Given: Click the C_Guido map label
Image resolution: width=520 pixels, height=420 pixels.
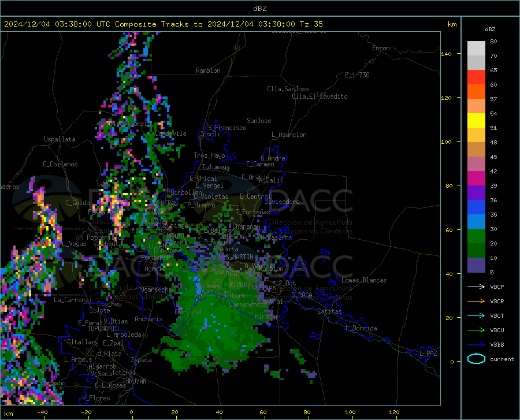Looking at the screenshot, I should pyautogui.click(x=77, y=203).
